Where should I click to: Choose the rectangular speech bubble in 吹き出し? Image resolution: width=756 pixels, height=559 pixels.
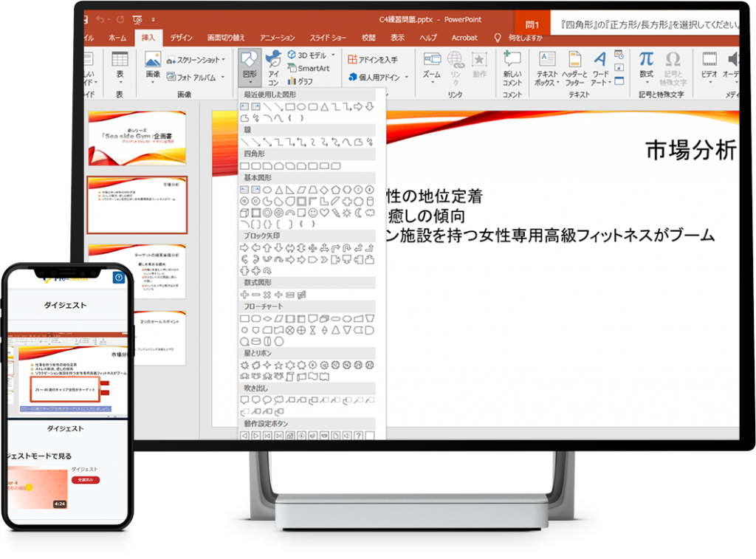[244, 399]
